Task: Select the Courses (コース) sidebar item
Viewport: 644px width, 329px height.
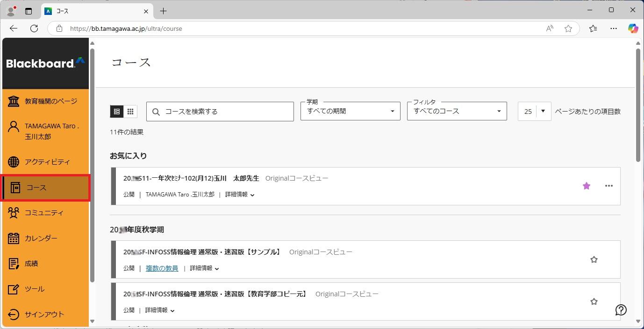Action: tap(45, 188)
